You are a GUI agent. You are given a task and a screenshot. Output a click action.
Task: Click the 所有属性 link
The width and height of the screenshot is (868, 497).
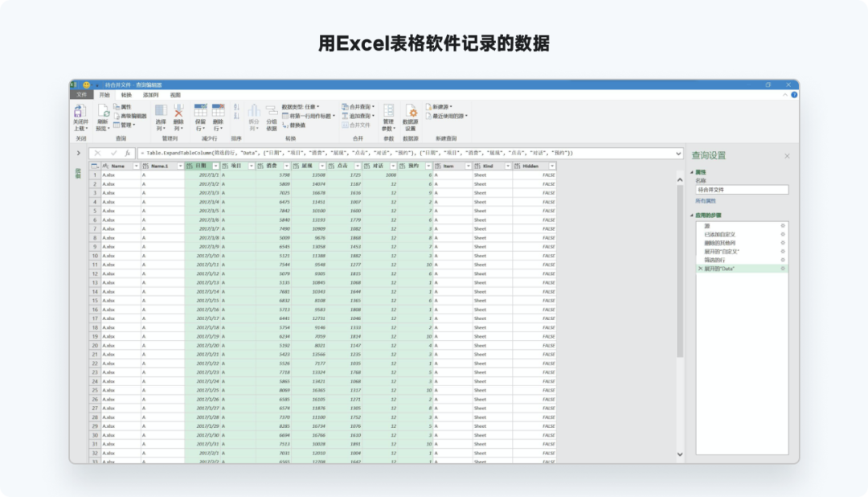click(704, 200)
